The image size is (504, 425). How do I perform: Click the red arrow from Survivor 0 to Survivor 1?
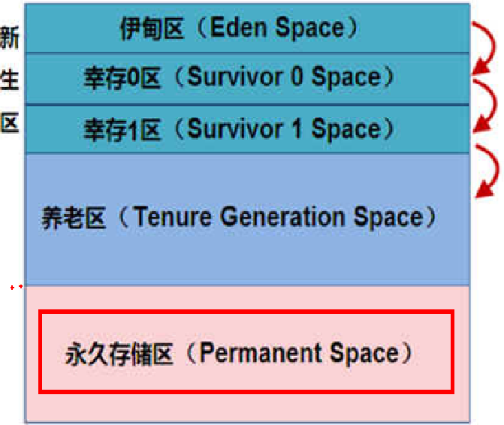(x=484, y=105)
